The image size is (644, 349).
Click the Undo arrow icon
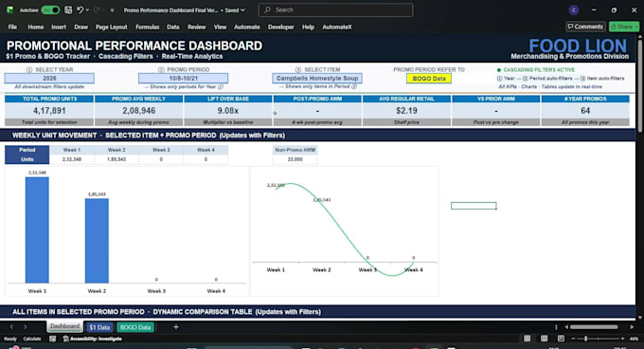[x=80, y=9]
